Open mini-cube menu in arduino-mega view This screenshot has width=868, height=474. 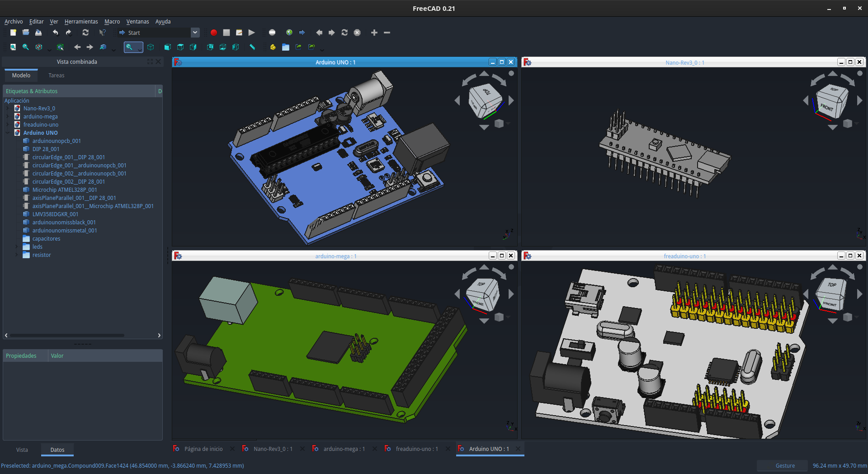[499, 317]
